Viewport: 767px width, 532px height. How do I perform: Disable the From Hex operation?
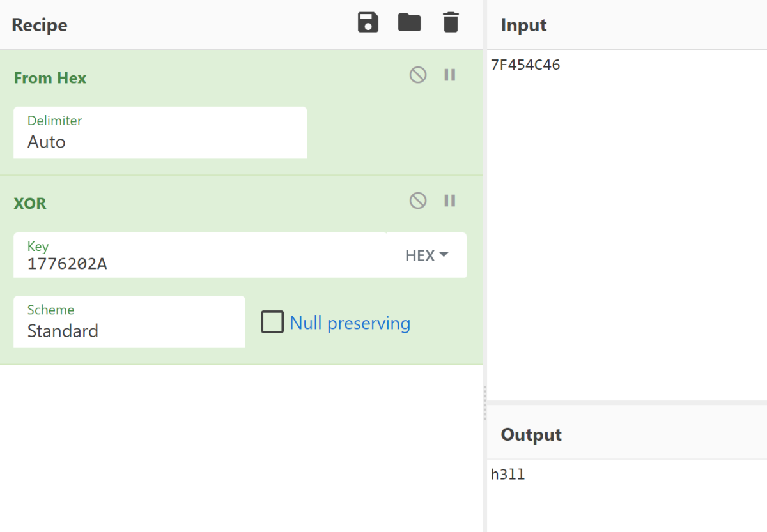point(418,75)
